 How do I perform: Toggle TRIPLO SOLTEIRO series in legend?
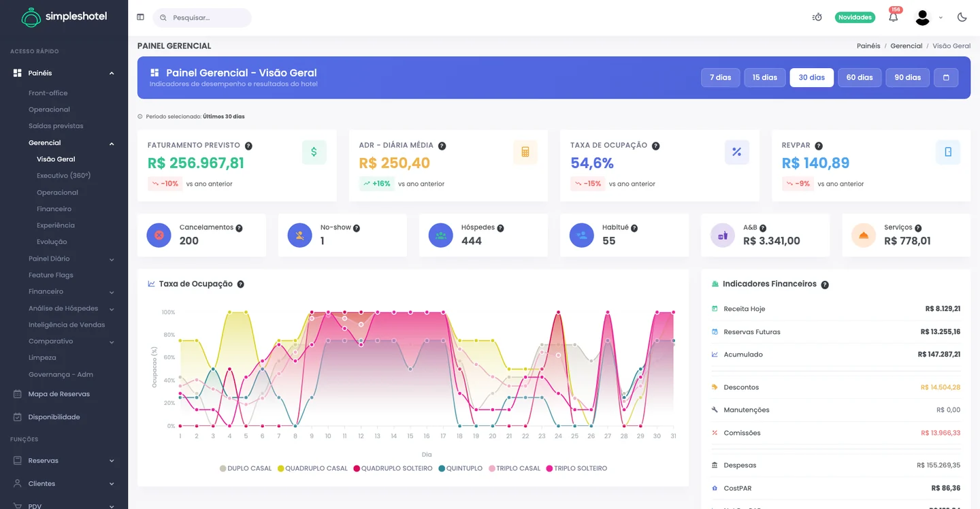coord(576,468)
